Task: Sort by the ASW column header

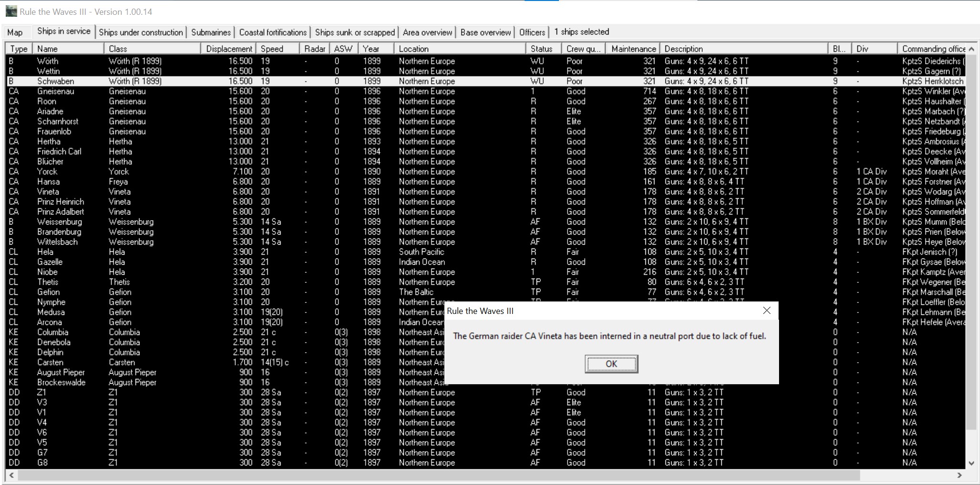Action: [343, 49]
